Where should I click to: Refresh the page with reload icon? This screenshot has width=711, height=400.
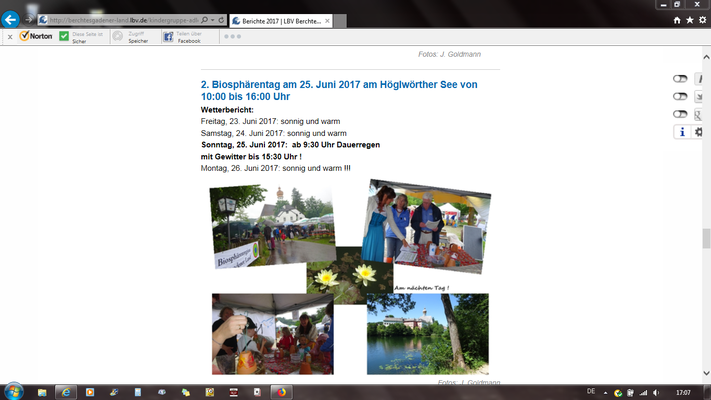click(221, 20)
